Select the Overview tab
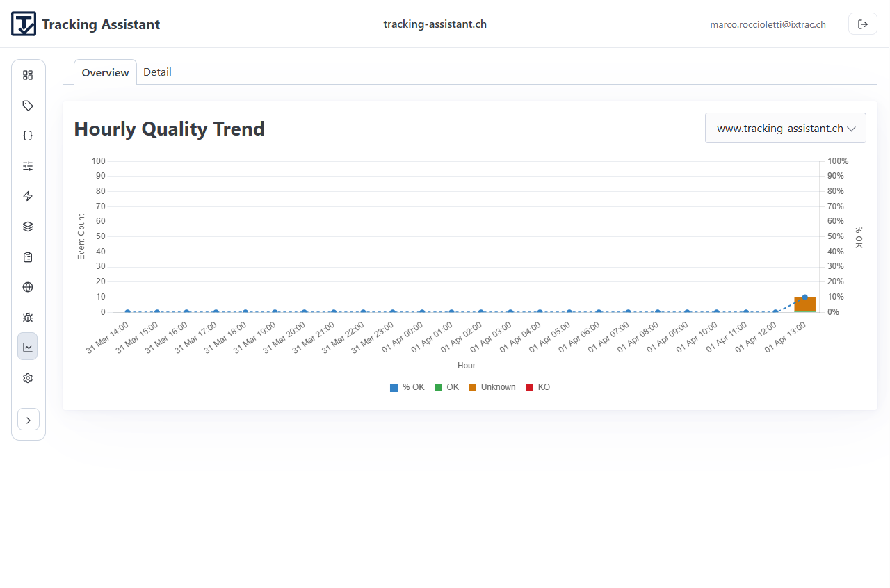890x588 pixels. [105, 73]
